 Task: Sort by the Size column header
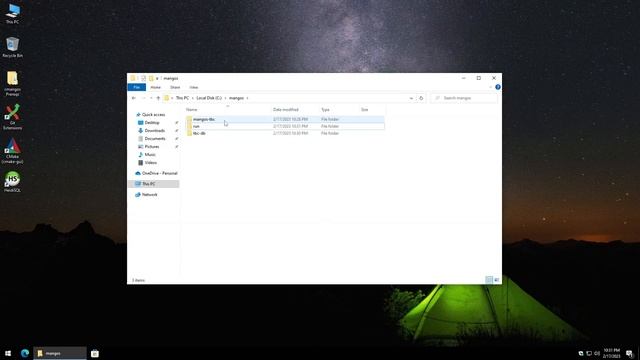coord(372,109)
